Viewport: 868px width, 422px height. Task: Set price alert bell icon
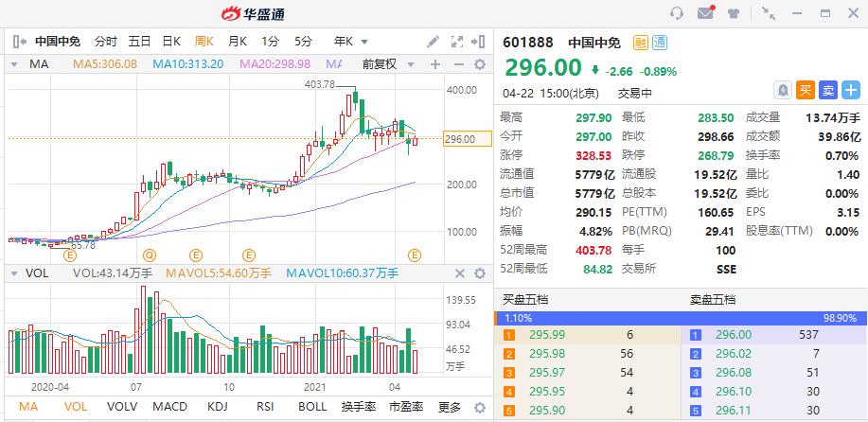point(783,90)
